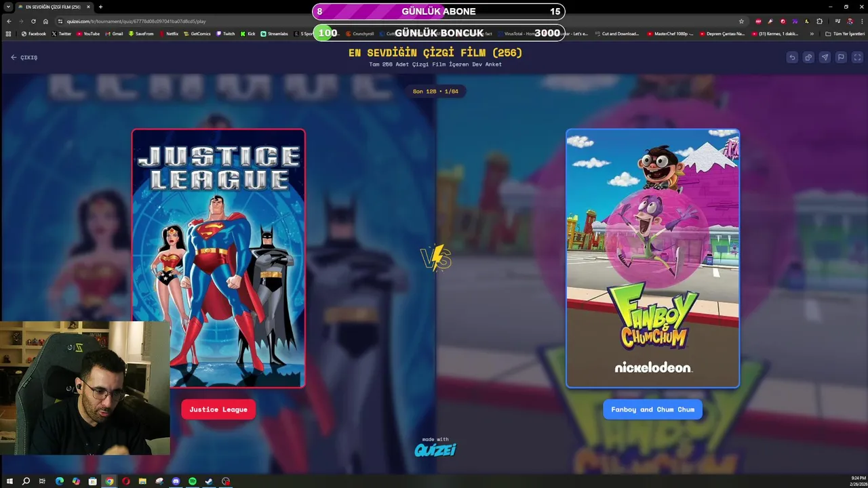Launch Microsoft Edge from the taskbar
This screenshot has height=488, width=868.
[x=60, y=481]
